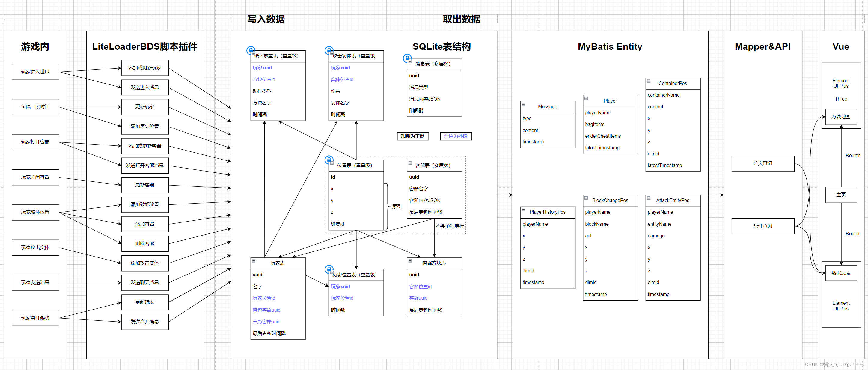Click the lock icon on 历史位置表

point(329,269)
